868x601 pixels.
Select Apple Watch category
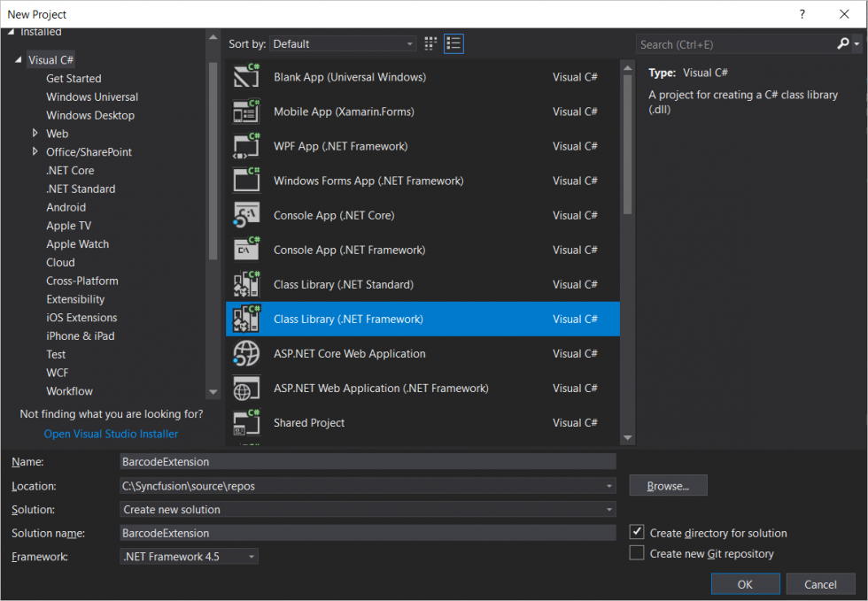coord(78,244)
